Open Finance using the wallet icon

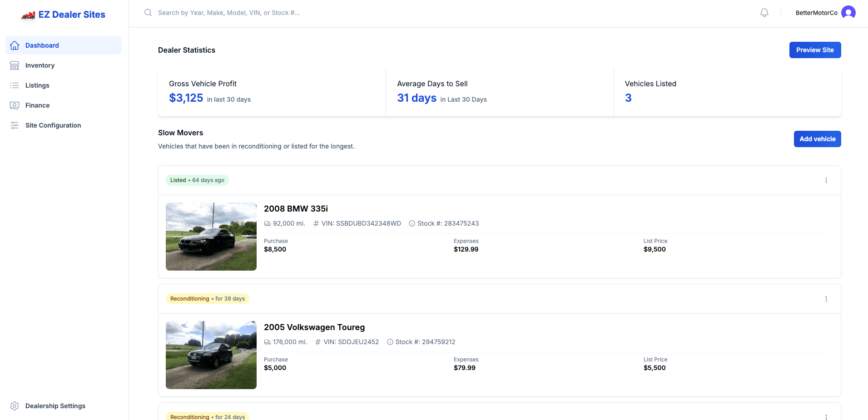14,105
